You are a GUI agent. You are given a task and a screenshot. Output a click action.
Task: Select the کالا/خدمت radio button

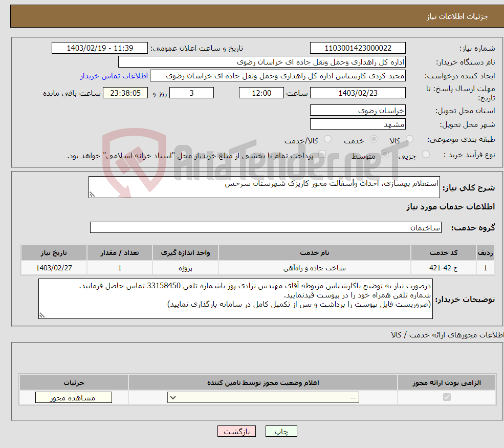pyautogui.click(x=327, y=139)
